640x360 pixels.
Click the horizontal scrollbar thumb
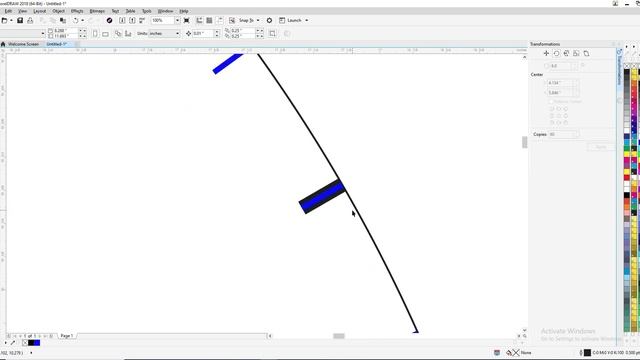339,336
